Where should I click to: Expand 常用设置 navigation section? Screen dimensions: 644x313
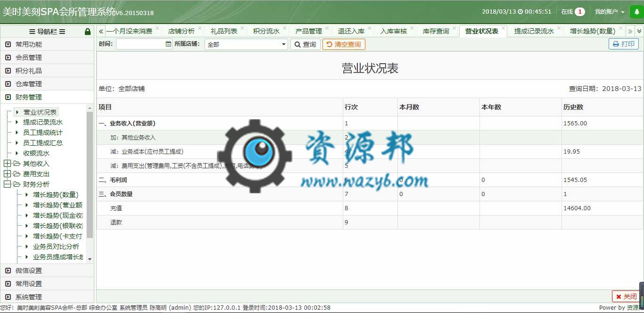click(x=47, y=284)
